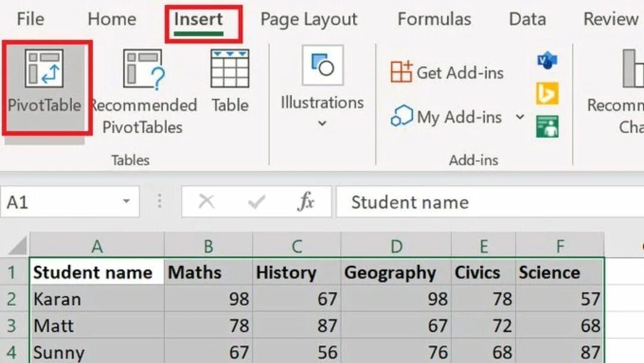Click the Select All corner triangle
This screenshot has height=363, width=644.
(x=18, y=246)
